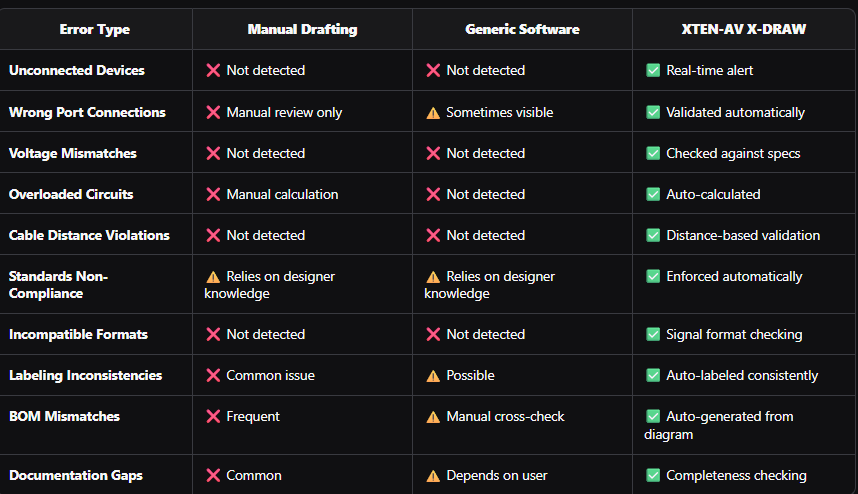Screen dimensions: 858x494
Task: Click the green checkmark beside Enforced automatically
Action: click(653, 277)
